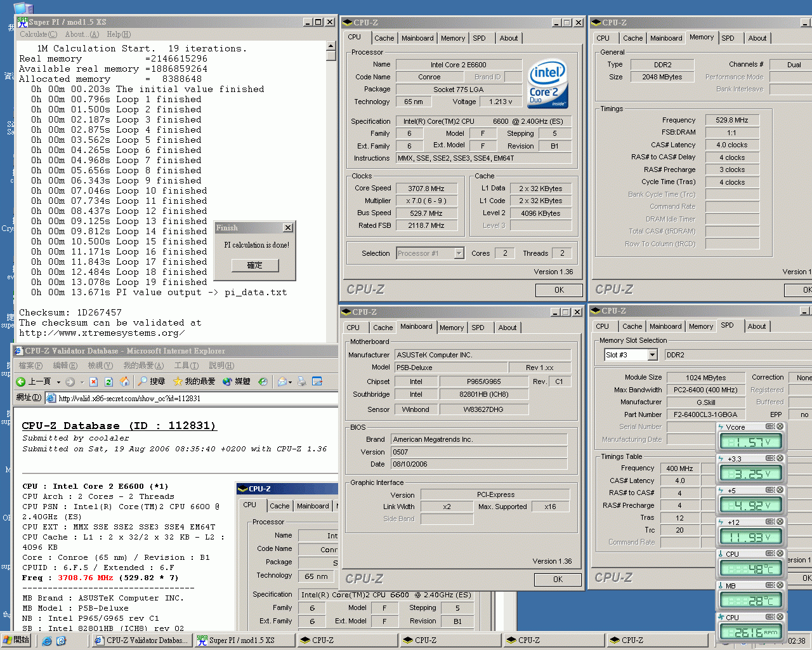Screen dimensions: 812x650
Task: Click Internet Explorer quick launch icon
Action: pyautogui.click(x=47, y=641)
